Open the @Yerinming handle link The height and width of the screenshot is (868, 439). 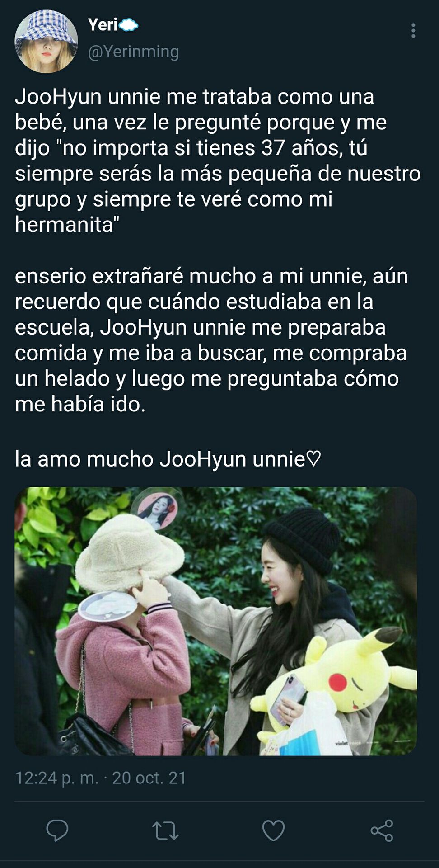[x=133, y=52]
